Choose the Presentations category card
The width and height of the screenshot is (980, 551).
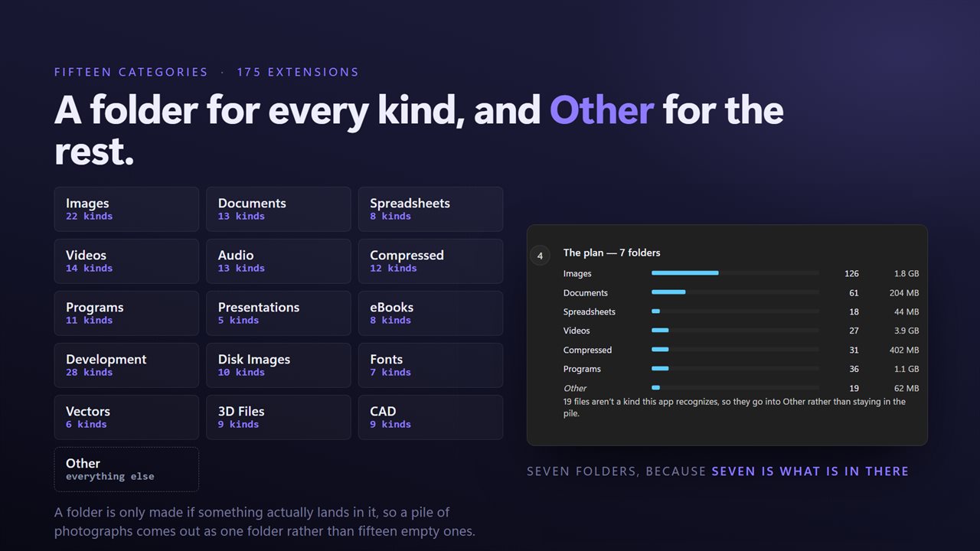(x=279, y=313)
